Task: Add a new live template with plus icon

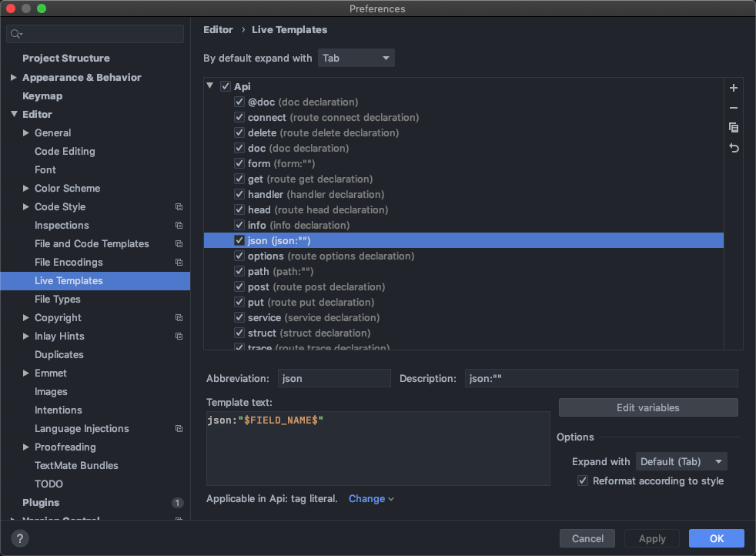Action: point(734,88)
